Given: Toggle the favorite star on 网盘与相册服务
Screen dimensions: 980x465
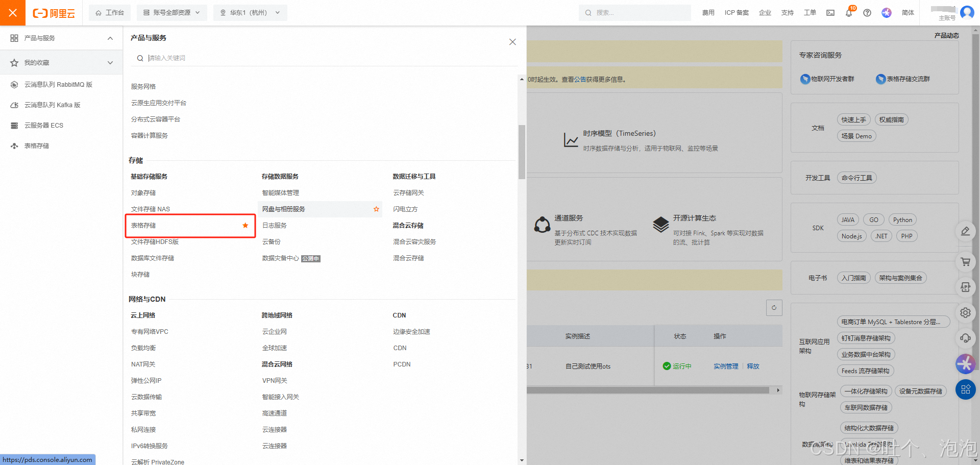Looking at the screenshot, I should [376, 209].
